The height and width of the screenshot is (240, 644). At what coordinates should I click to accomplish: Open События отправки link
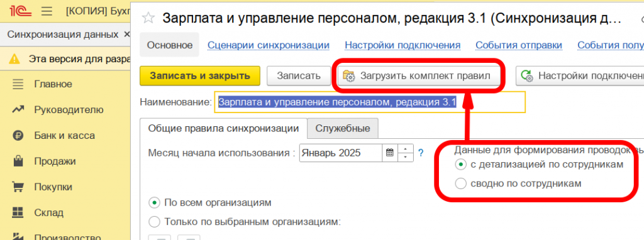[519, 45]
